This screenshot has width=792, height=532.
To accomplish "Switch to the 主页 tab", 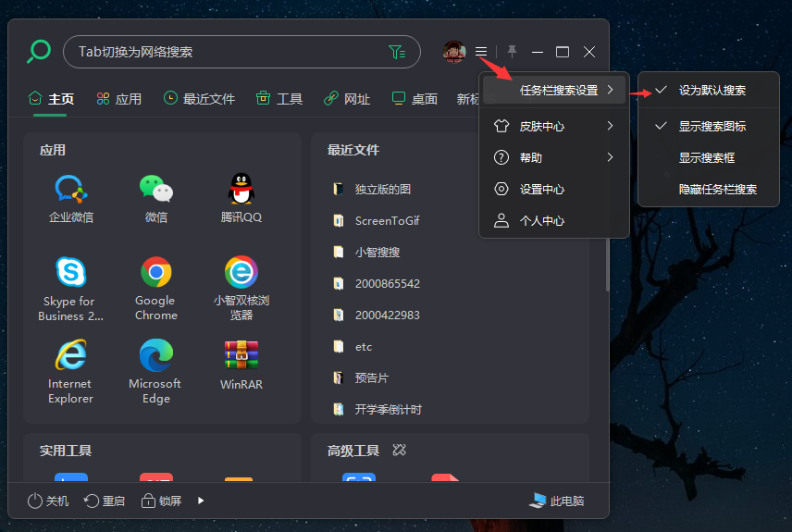I will coord(51,98).
